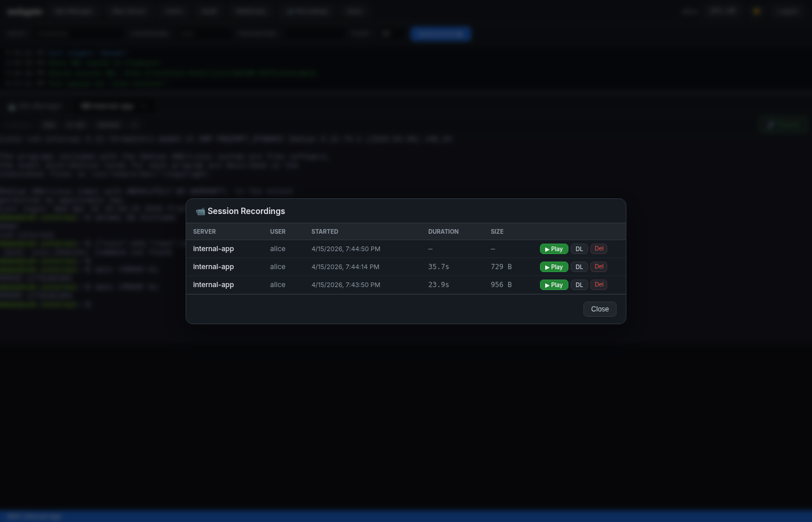
Task: Play the 7:43:50 PM session recording
Action: tap(554, 285)
